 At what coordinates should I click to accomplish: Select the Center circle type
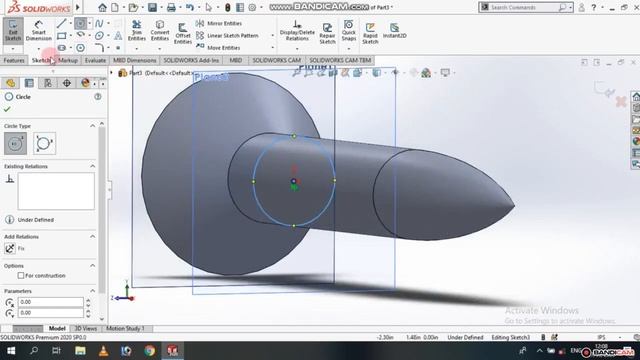tap(16, 143)
